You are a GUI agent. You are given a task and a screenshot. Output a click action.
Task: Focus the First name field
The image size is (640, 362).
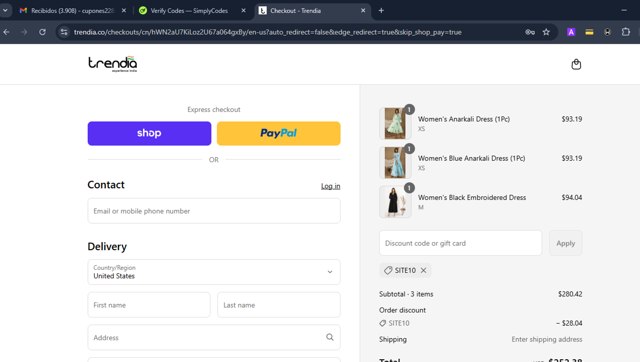(x=149, y=305)
